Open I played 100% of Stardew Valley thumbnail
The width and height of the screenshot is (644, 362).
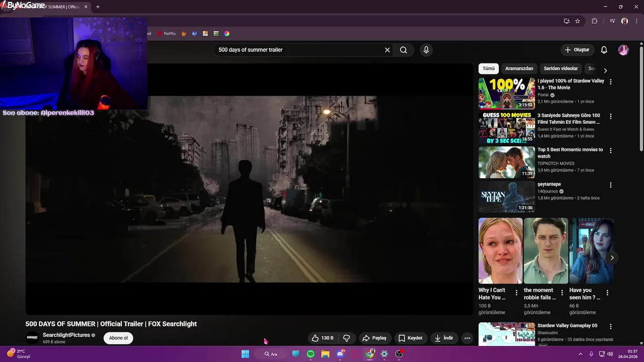507,93
